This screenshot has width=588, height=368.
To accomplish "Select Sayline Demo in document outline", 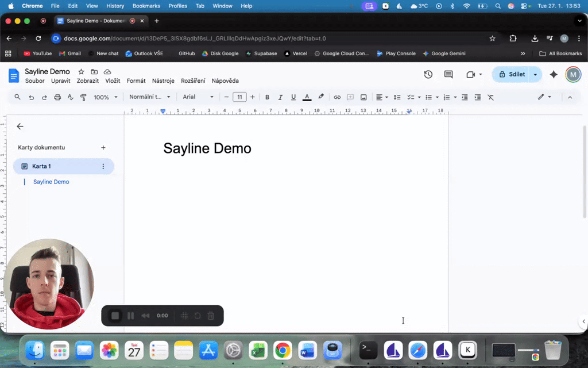I will tap(51, 182).
